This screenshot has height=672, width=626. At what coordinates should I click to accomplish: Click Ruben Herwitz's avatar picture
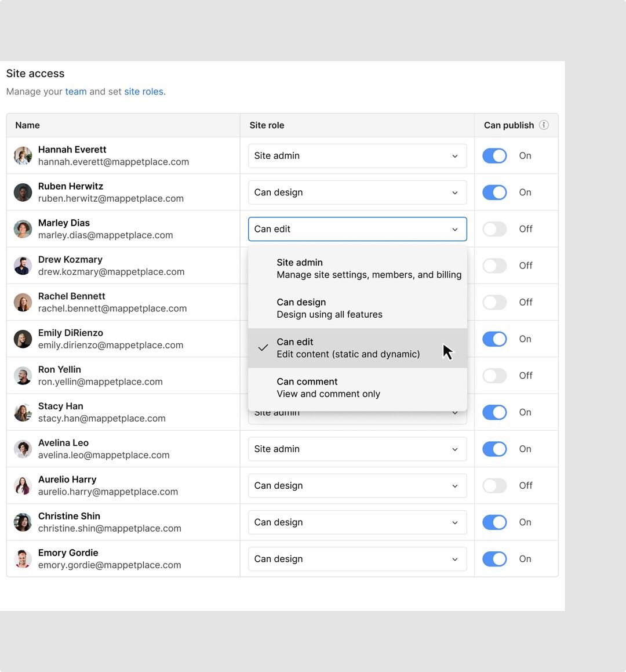[23, 192]
